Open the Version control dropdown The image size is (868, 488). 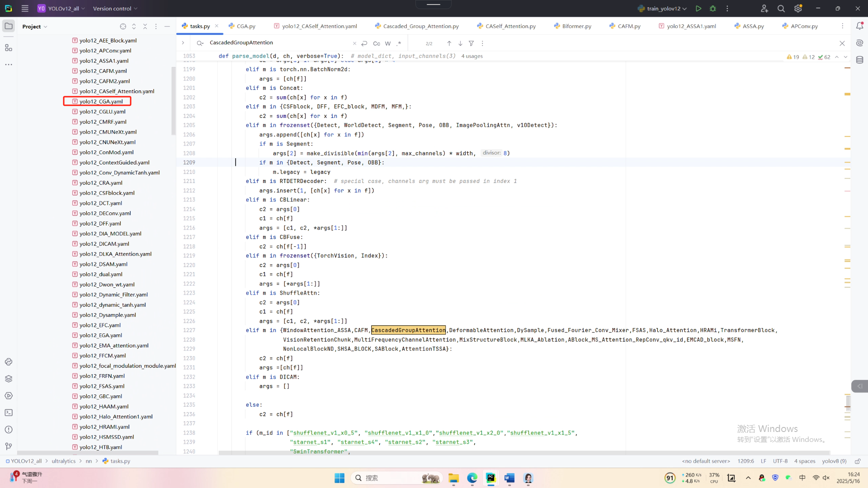[x=115, y=9]
